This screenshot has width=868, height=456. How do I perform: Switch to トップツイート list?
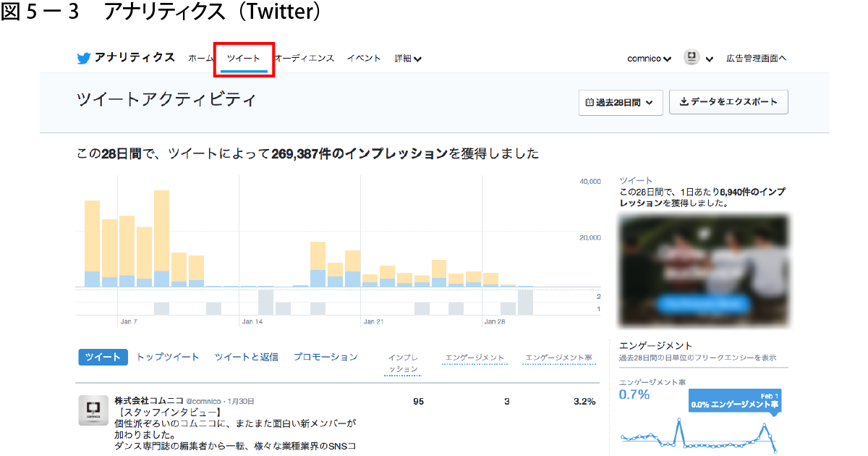[168, 357]
